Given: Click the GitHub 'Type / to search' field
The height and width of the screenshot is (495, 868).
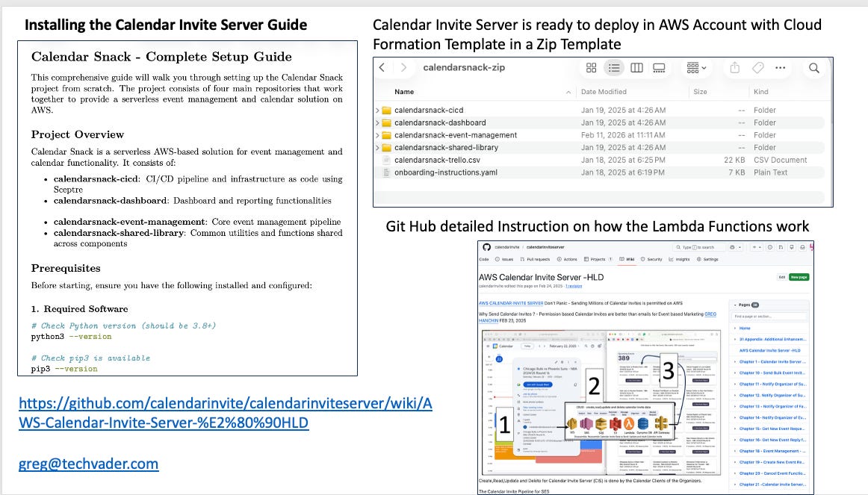Looking at the screenshot, I should coord(699,247).
